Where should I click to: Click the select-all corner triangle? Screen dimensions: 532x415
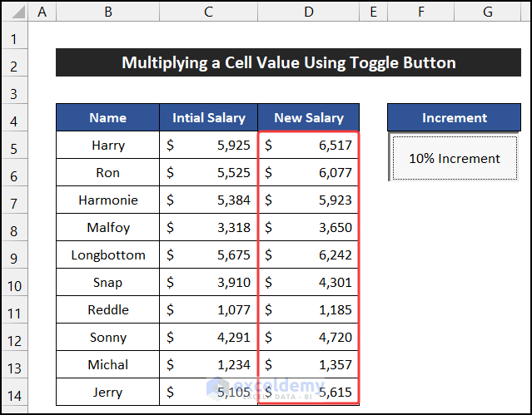pyautogui.click(x=15, y=12)
